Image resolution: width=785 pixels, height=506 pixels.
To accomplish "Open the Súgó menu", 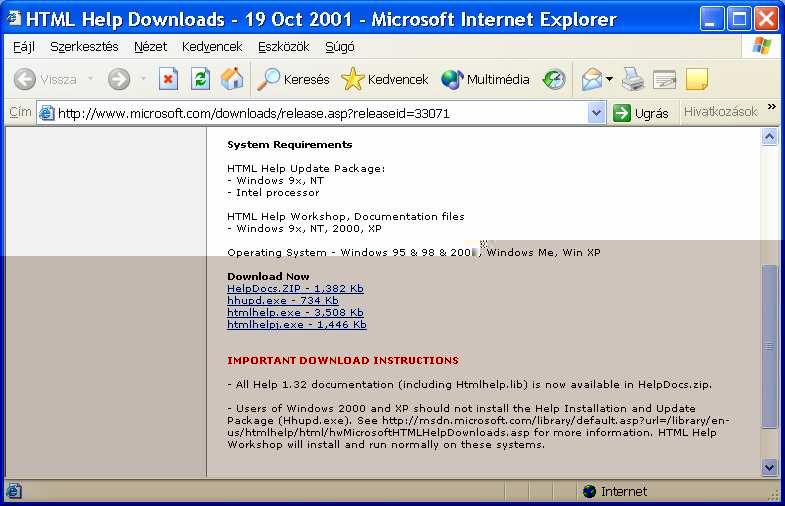I will [339, 47].
